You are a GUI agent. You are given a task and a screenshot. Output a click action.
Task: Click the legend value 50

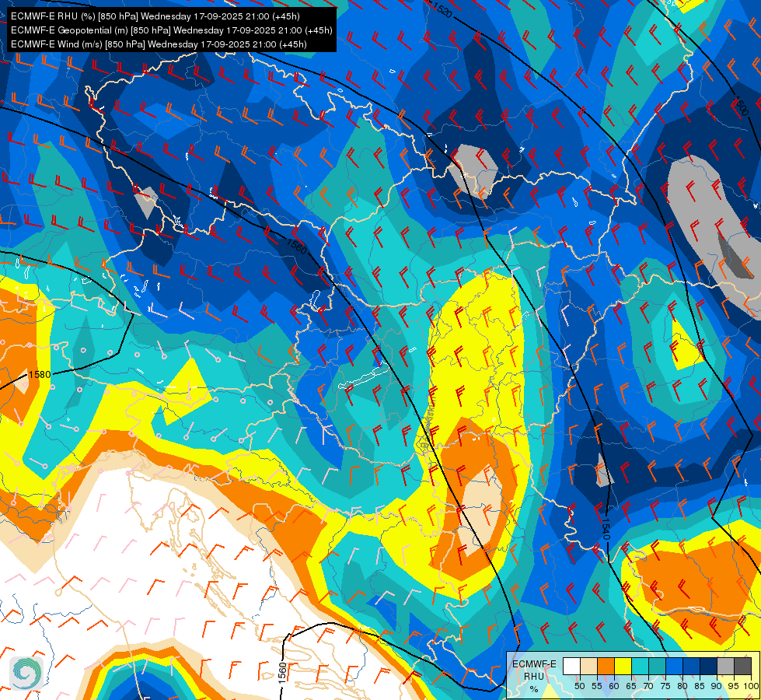(579, 686)
